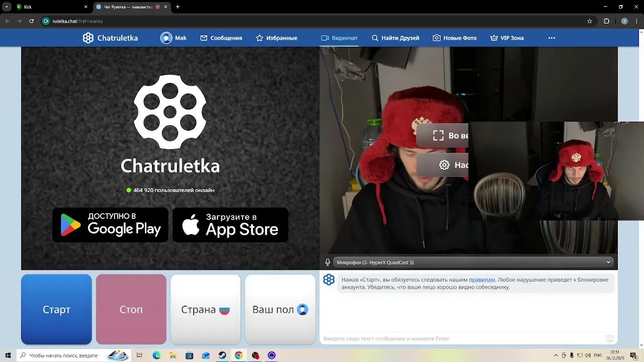This screenshot has width=644, height=362.
Task: Open Сообщения messages page
Action: point(221,38)
